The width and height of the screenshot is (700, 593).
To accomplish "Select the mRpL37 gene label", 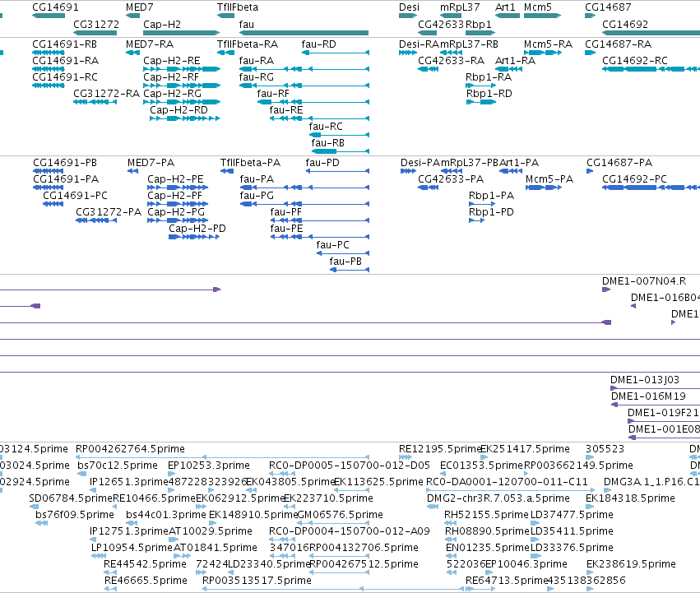I will 460,7.
